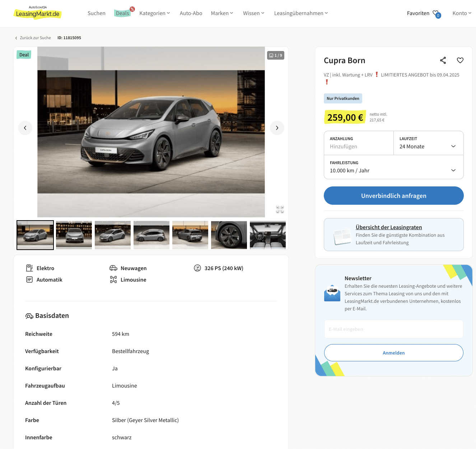Open Auto-Abo in navigation
This screenshot has height=449, width=476.
point(191,13)
